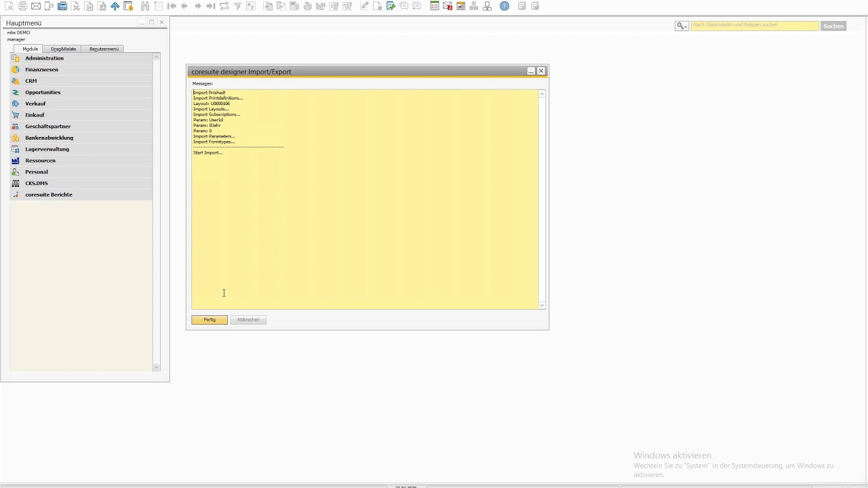Click the Print toolbar icon
The height and width of the screenshot is (488, 868).
22,6
